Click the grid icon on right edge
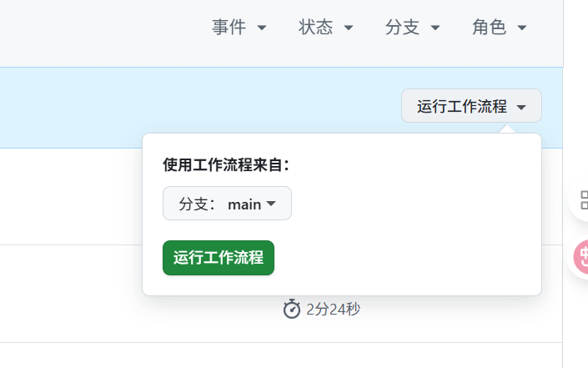Screen dimensions: 588x368 583,200
